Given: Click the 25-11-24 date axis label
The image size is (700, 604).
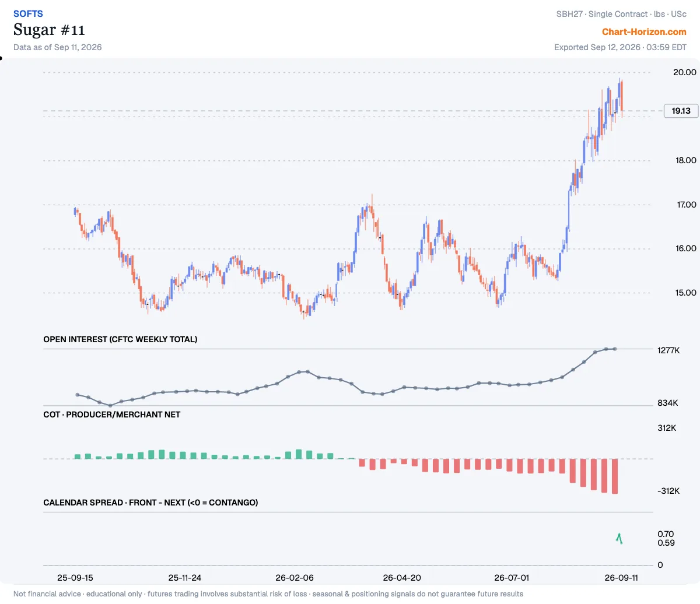Looking at the screenshot, I should (185, 578).
